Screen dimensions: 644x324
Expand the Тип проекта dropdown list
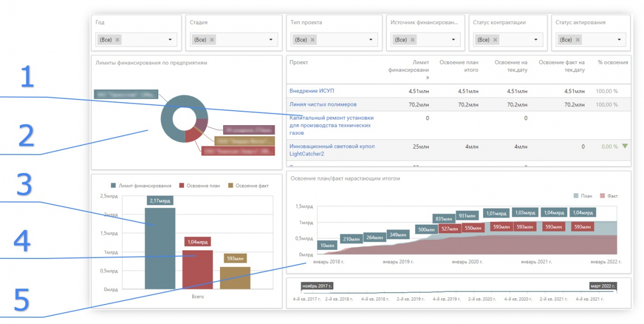(371, 40)
